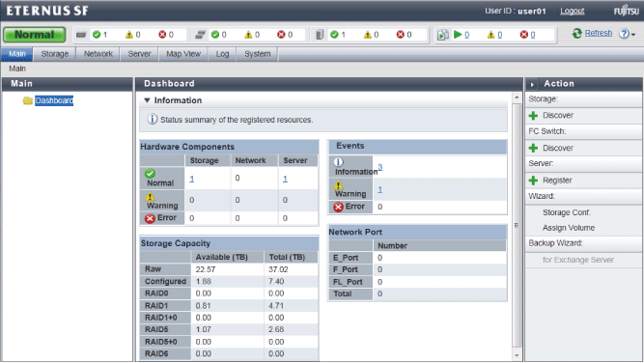The height and width of the screenshot is (363, 644).
Task: Click the dashboard vertical scrollbar track
Action: point(517,226)
